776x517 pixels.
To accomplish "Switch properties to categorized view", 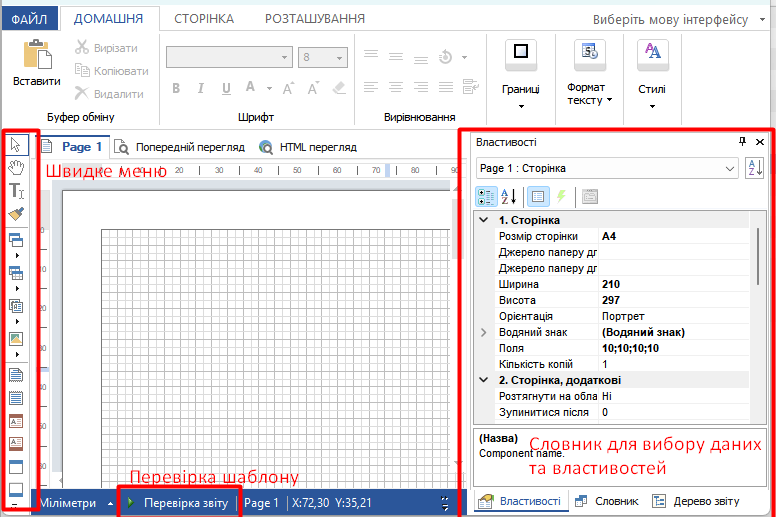I will coord(485,197).
